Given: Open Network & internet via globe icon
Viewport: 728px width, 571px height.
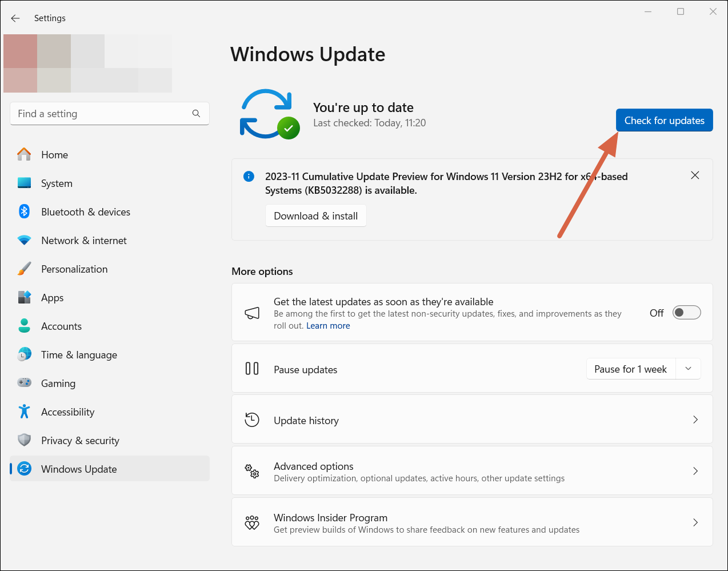Looking at the screenshot, I should pyautogui.click(x=24, y=240).
